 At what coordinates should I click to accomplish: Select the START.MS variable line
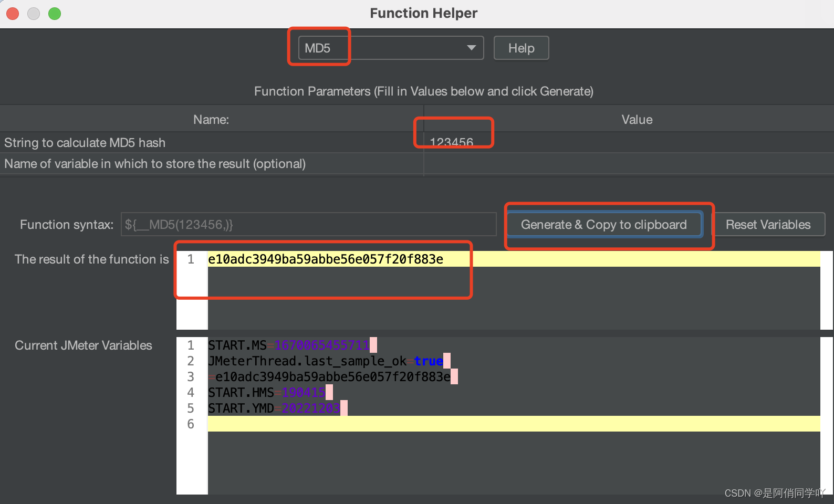[292, 345]
